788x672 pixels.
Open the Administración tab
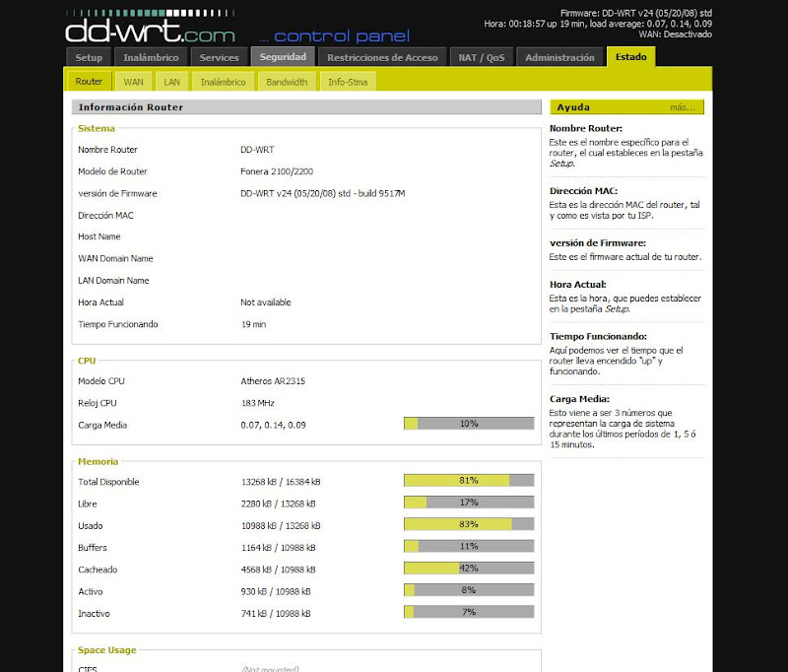click(x=559, y=57)
